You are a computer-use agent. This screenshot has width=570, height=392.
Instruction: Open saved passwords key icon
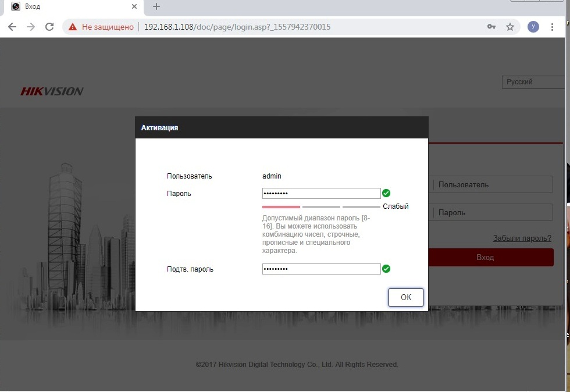point(491,27)
